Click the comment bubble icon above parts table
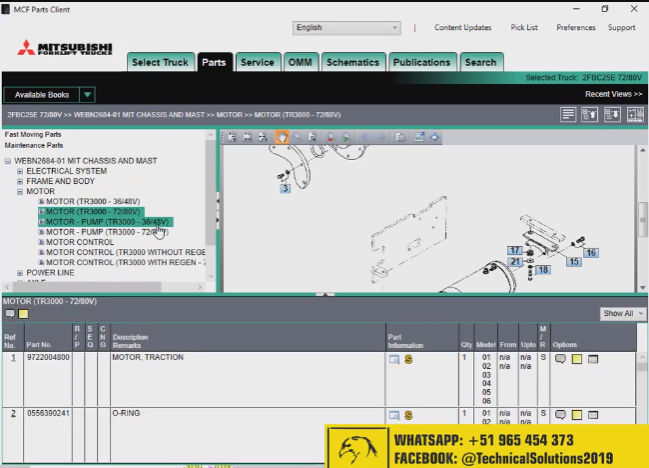 coord(10,314)
